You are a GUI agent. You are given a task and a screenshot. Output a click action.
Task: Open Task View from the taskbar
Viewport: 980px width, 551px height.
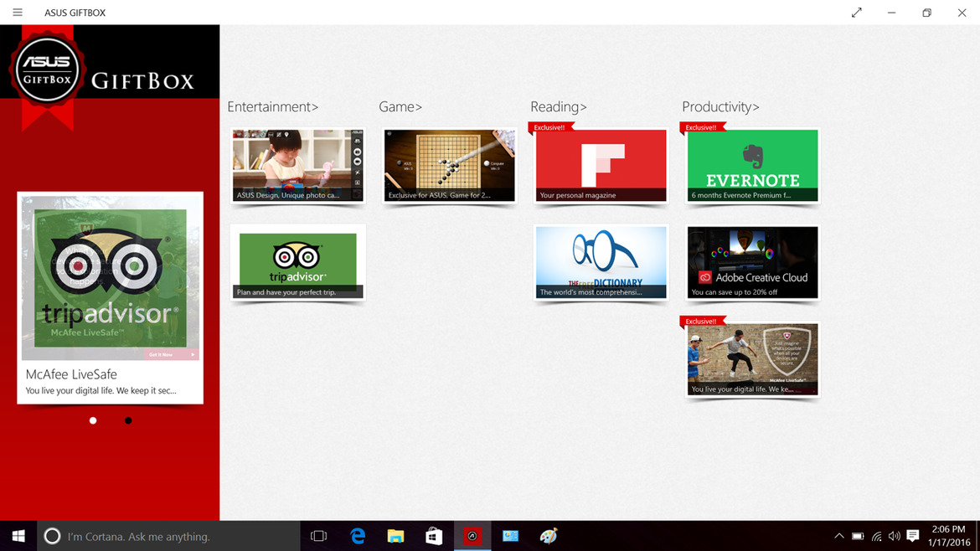[x=319, y=536]
